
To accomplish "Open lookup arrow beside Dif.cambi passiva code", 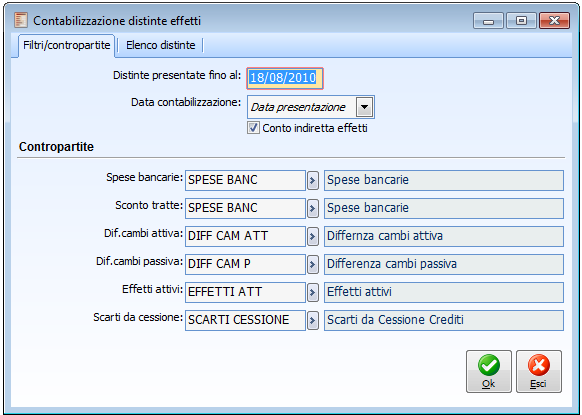I will click(313, 264).
